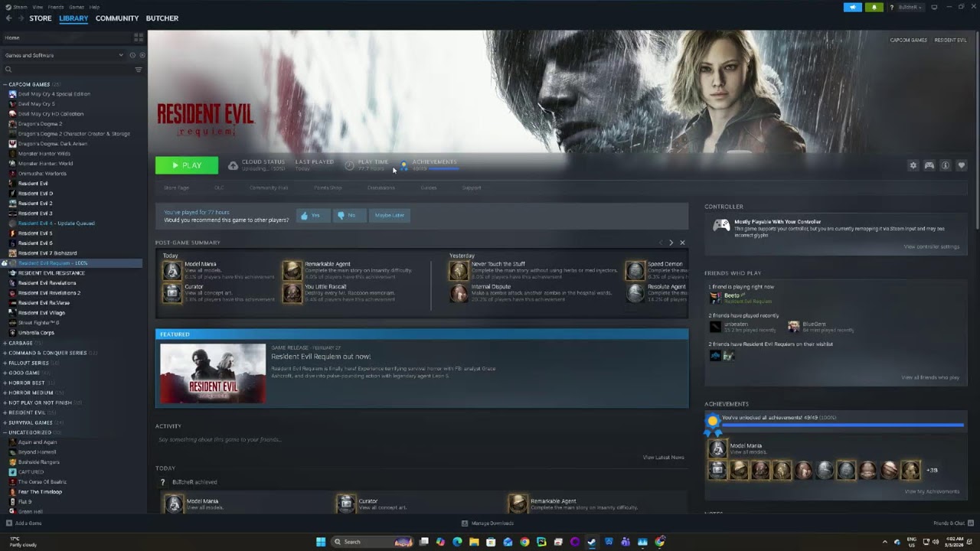This screenshot has width=980, height=551.
Task: Click Windows Start button on taskbar
Action: 321,542
